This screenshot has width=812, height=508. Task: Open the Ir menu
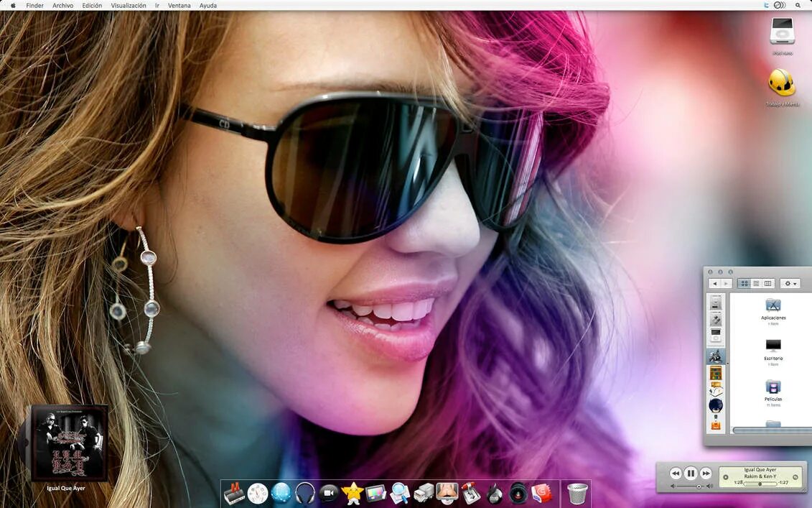pos(157,5)
